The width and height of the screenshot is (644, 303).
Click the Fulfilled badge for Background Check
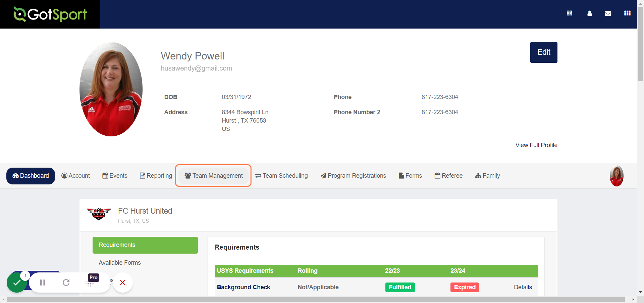tap(400, 287)
